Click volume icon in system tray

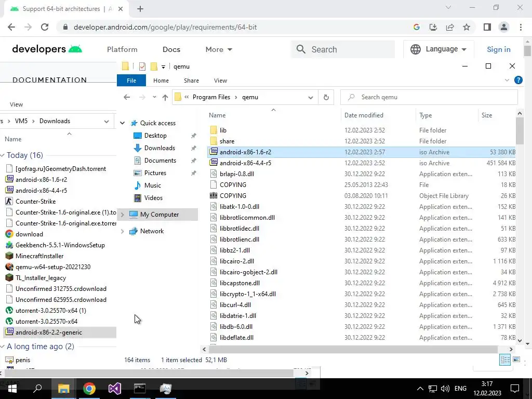(x=445, y=389)
